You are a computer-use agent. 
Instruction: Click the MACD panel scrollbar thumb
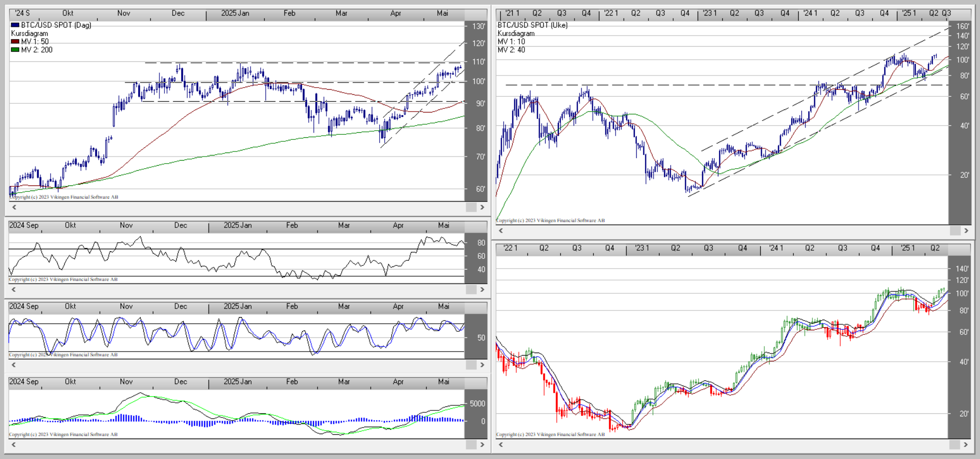pyautogui.click(x=471, y=445)
